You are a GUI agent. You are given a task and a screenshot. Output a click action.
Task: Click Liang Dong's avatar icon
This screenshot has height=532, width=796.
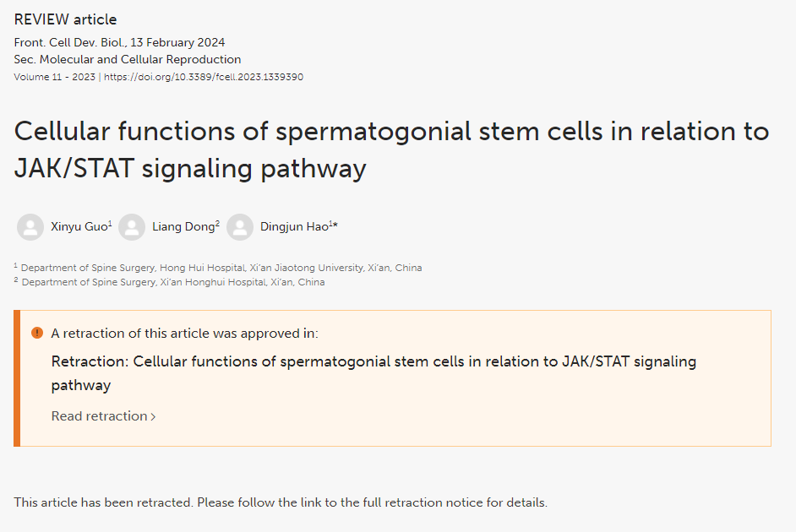[132, 226]
